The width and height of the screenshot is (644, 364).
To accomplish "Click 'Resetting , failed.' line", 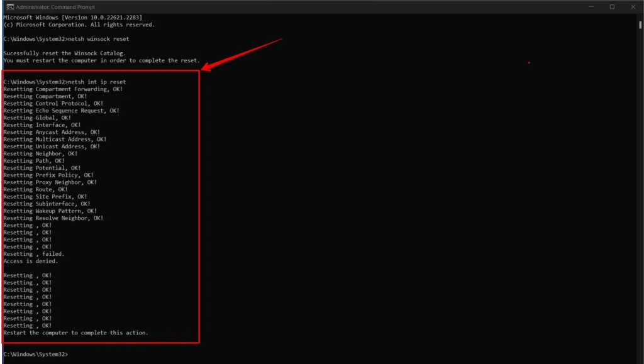I will click(x=34, y=254).
